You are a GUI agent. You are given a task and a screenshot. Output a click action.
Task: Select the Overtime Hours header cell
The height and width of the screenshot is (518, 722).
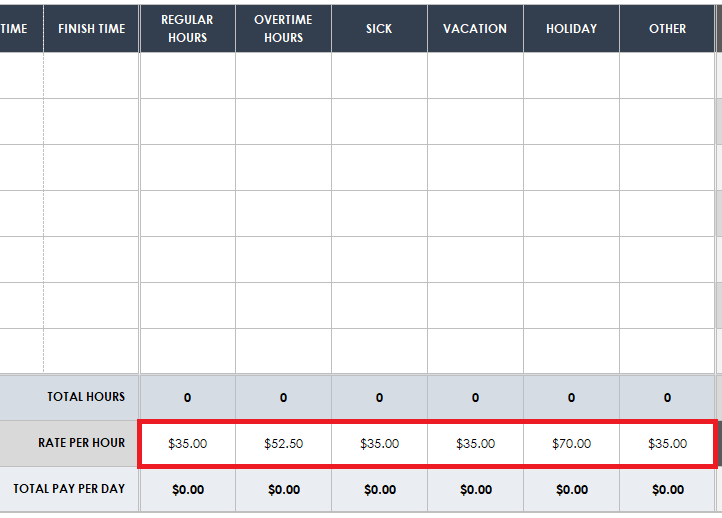pos(283,29)
